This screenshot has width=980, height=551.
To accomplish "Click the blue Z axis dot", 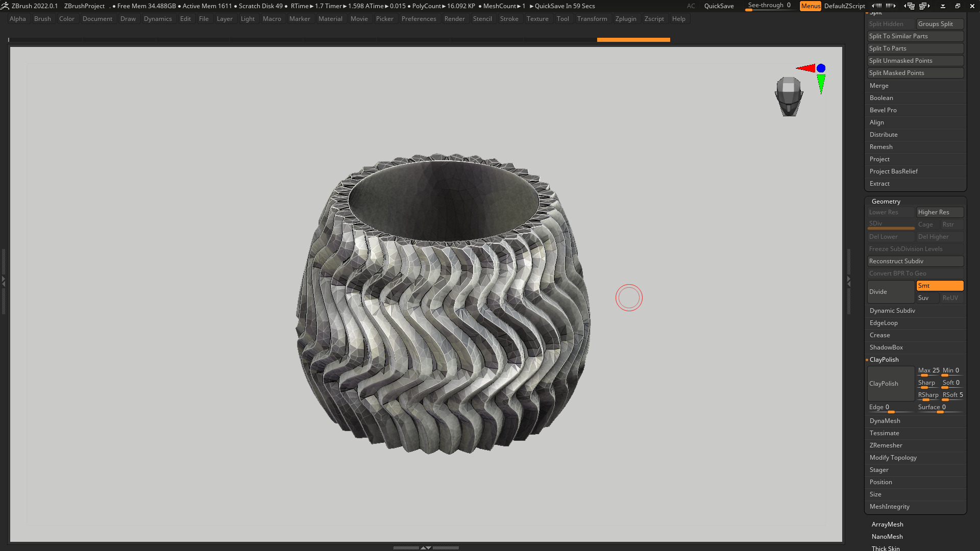I will (821, 68).
